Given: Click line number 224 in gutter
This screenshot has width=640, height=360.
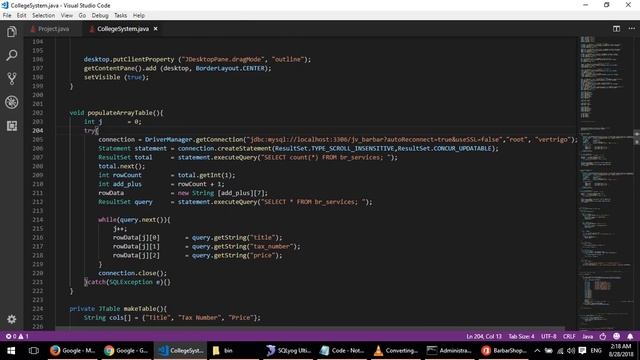Looking at the screenshot, I should 38,309.
